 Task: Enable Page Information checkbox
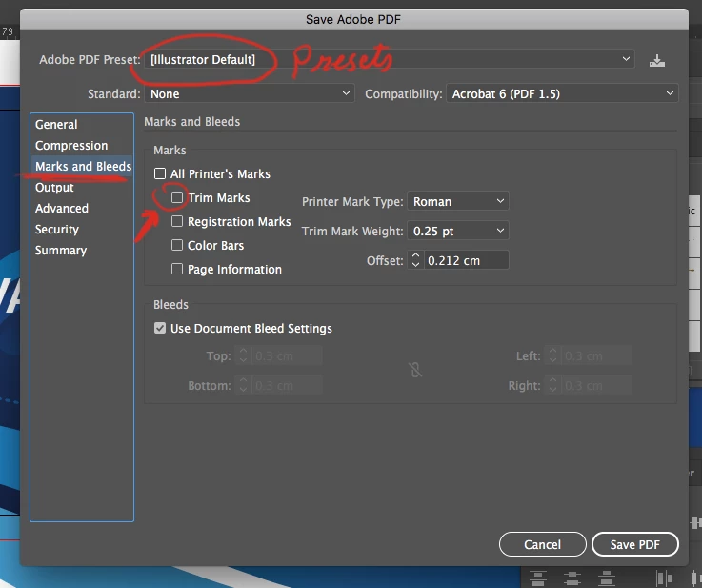[x=177, y=269]
